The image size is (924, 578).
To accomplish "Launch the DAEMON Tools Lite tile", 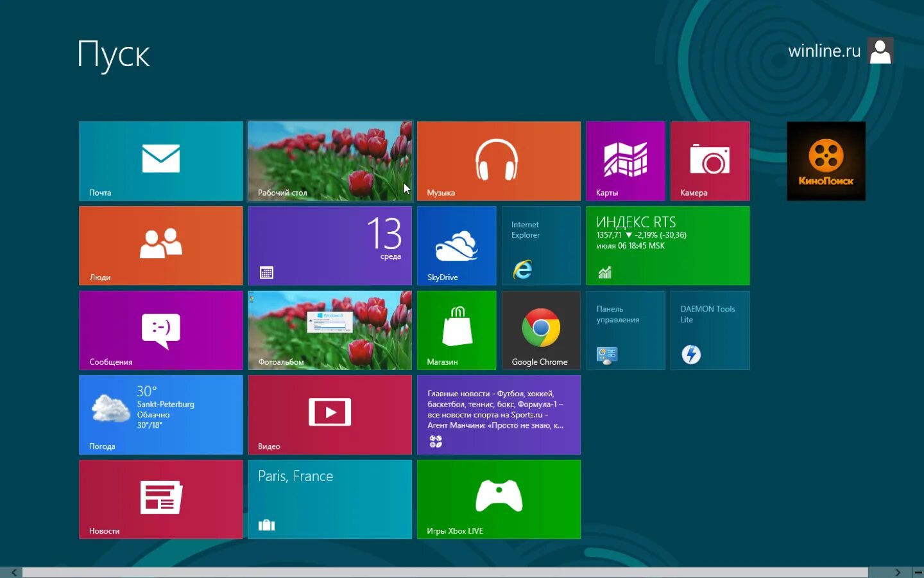I will click(710, 330).
